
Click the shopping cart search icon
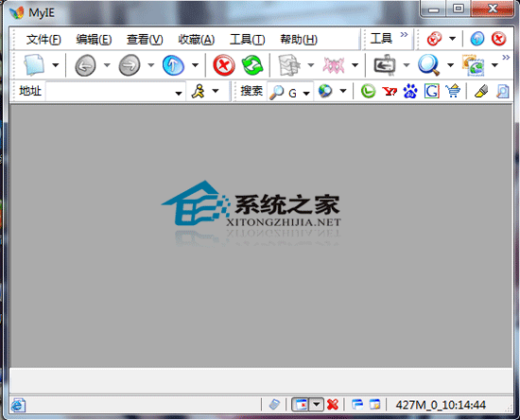pos(453,91)
